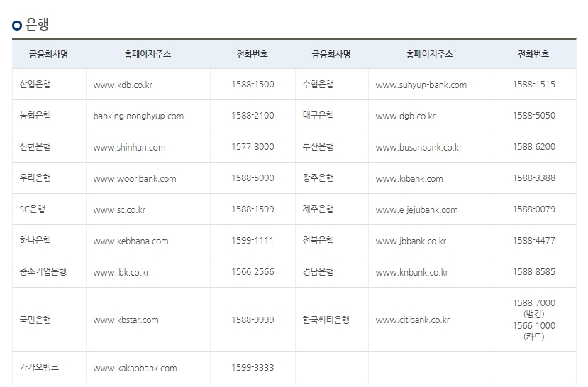Select phone number 1588-6200

[534, 146]
